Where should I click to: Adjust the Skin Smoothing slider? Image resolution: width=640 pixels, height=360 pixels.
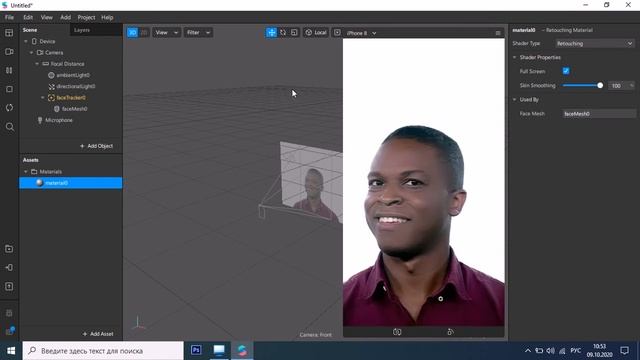pos(582,86)
